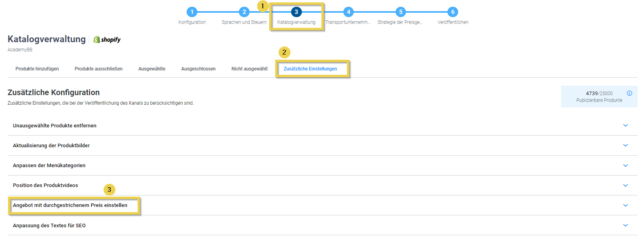This screenshot has height=240, width=644.
Task: Open the Nicht ausgewählt tab
Action: [249, 69]
